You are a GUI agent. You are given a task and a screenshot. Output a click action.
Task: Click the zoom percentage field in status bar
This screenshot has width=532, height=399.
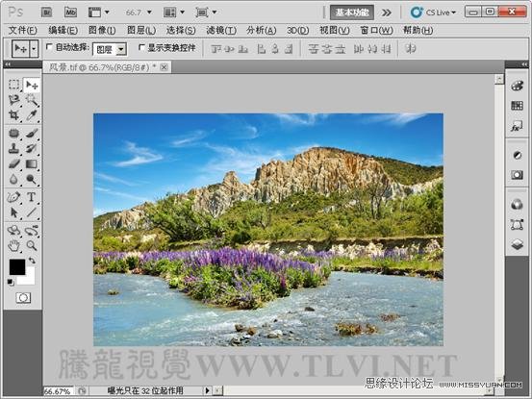58,391
